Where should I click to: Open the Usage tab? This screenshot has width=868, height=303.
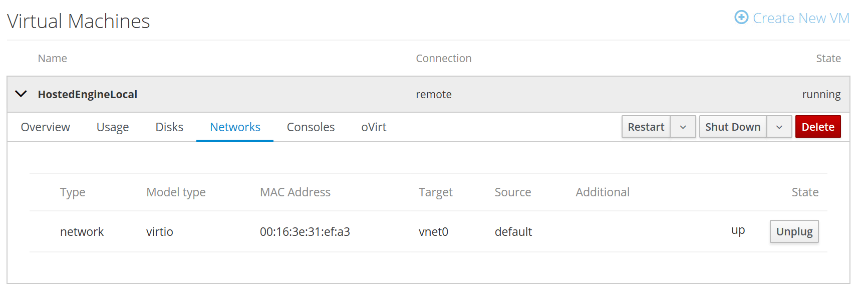coord(113,127)
